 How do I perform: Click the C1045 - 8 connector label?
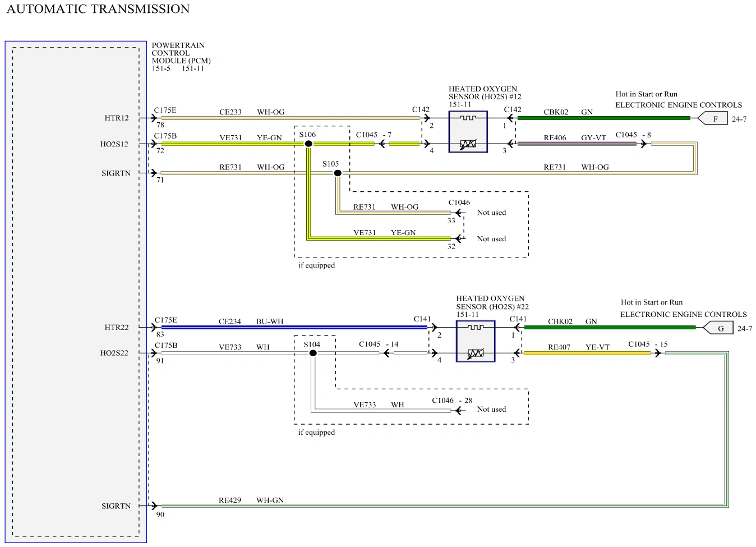click(633, 135)
